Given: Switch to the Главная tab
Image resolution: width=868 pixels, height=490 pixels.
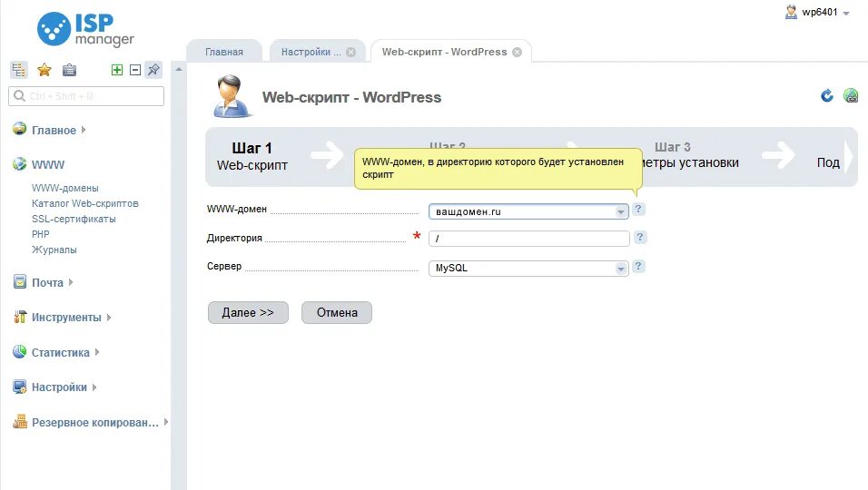Looking at the screenshot, I should (x=224, y=52).
